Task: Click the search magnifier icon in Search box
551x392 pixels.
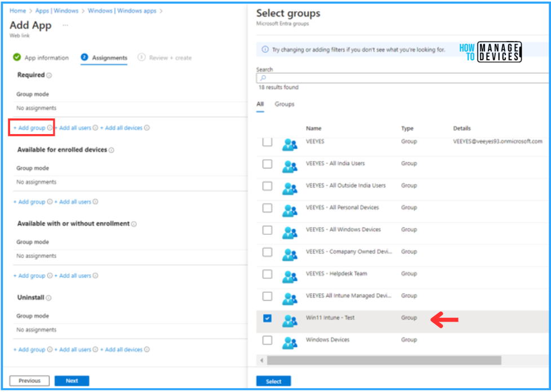Action: coord(263,78)
